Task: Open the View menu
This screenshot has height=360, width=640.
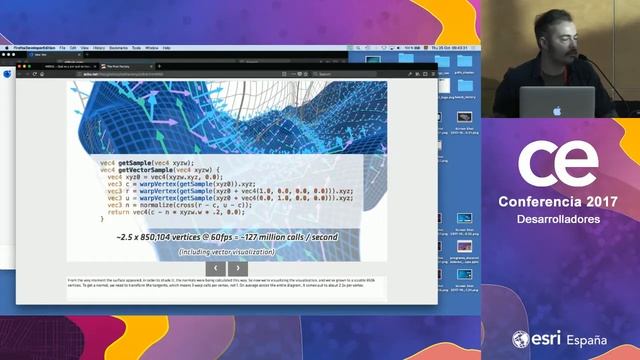Action: click(x=84, y=48)
